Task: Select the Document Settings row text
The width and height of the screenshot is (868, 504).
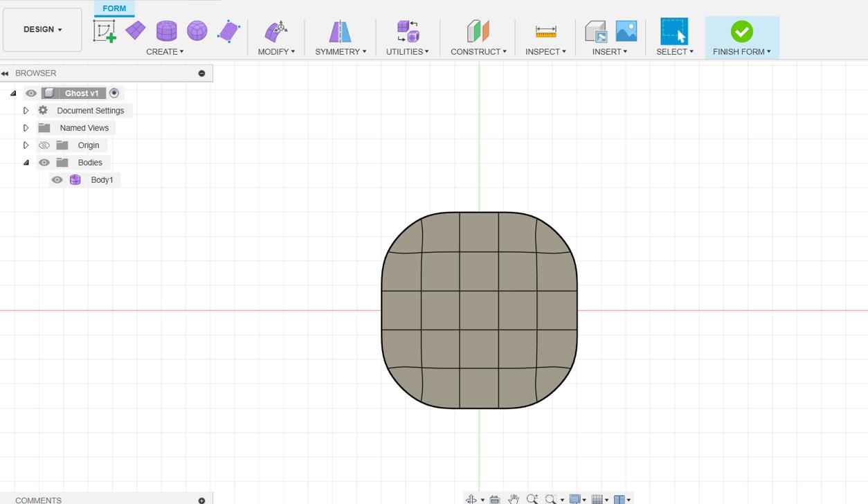Action: [91, 111]
